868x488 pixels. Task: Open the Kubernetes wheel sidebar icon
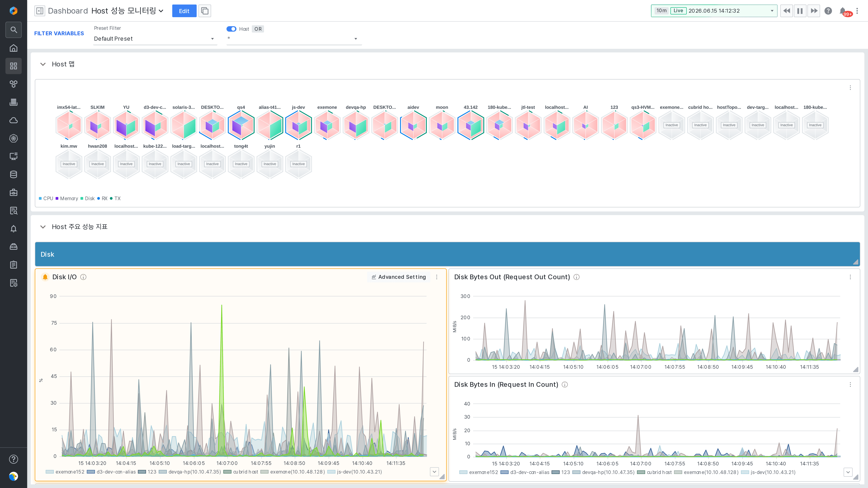pos(14,138)
